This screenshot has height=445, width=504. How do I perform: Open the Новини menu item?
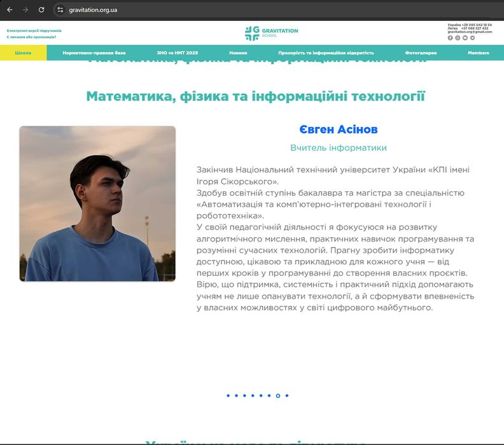pos(238,53)
